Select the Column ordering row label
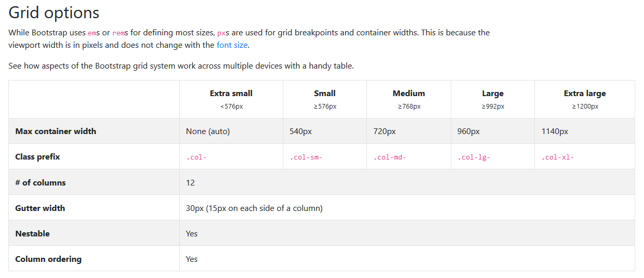This screenshot has height=278, width=644. [x=48, y=259]
